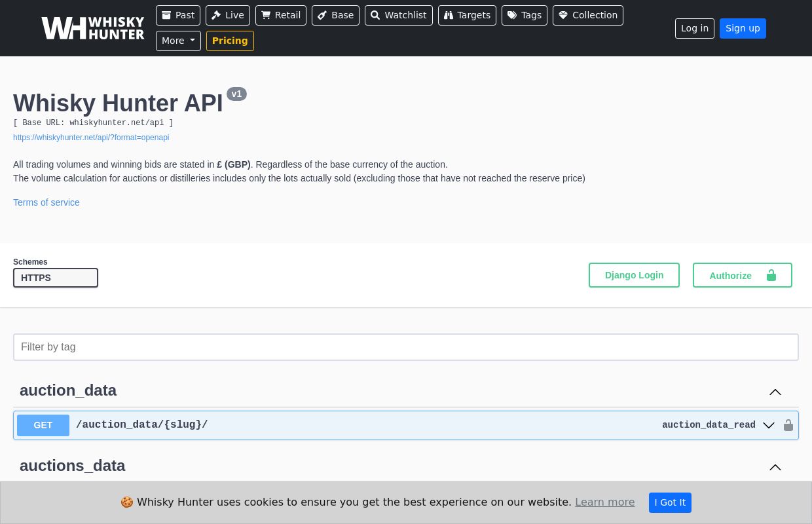
Task: Go to the Live auctions section
Action: (228, 15)
